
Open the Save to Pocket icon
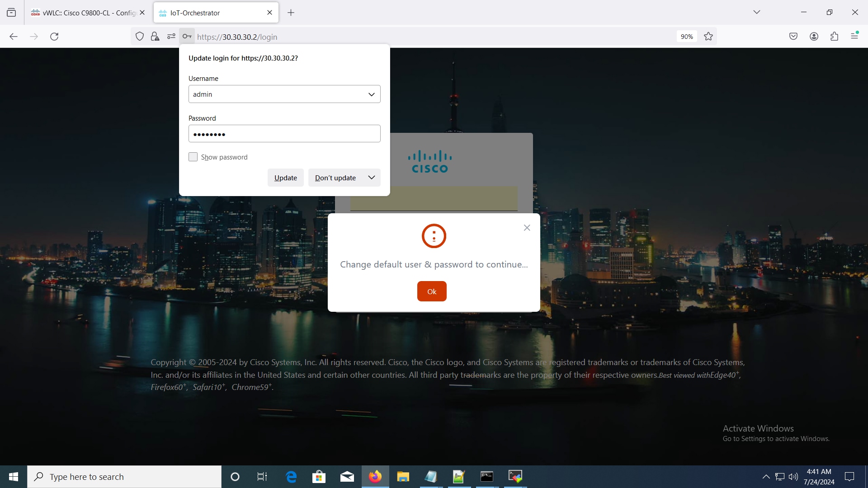click(x=793, y=37)
